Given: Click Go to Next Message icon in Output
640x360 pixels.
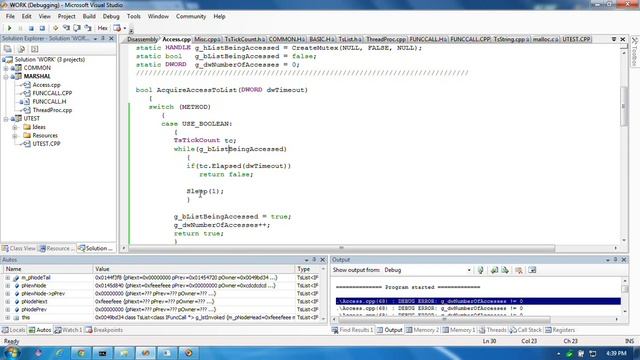Looking at the screenshot, I should (x=505, y=270).
